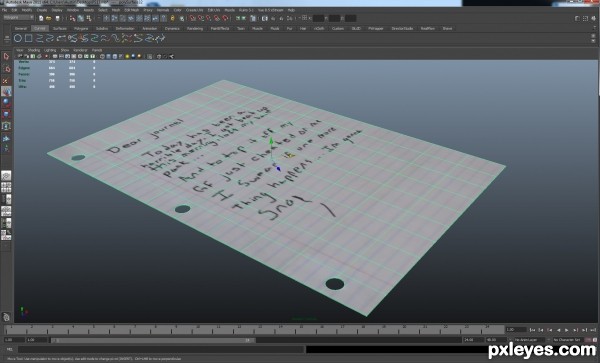This screenshot has height=363, width=600.
Task: Click the isolate select icon in panel toolbar
Action: point(150,56)
